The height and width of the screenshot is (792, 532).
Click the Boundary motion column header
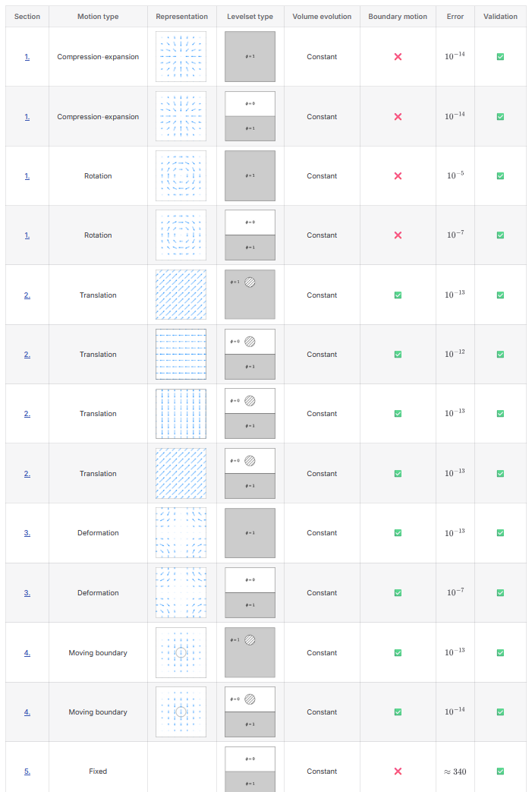[x=398, y=17]
